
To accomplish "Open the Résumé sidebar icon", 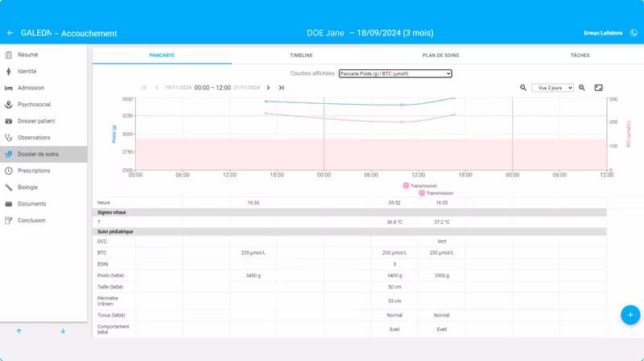I will [x=9, y=55].
